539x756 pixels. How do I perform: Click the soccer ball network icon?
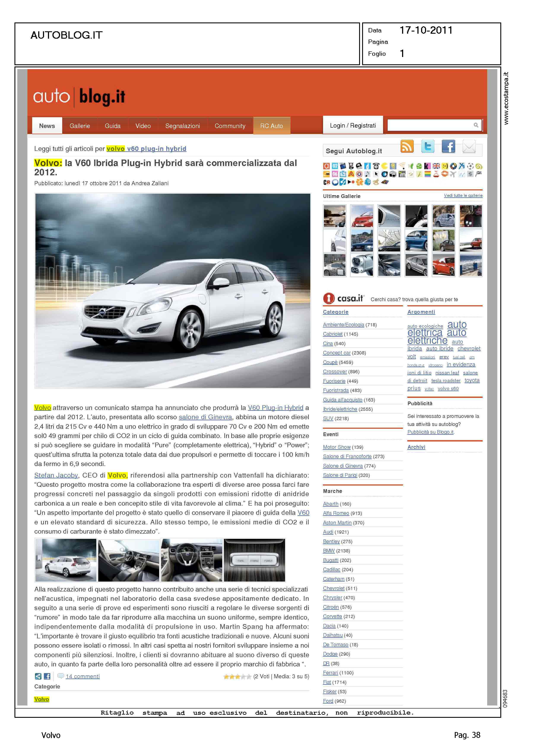coord(470,166)
